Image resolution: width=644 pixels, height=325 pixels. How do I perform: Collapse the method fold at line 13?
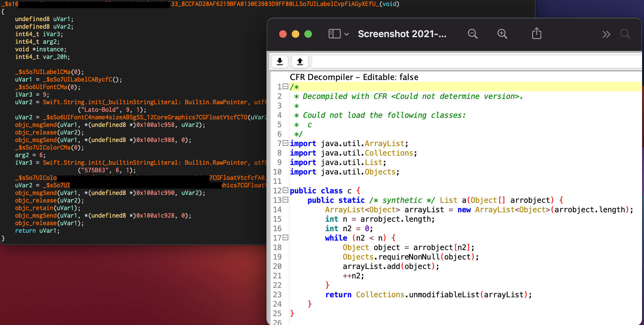(x=285, y=200)
